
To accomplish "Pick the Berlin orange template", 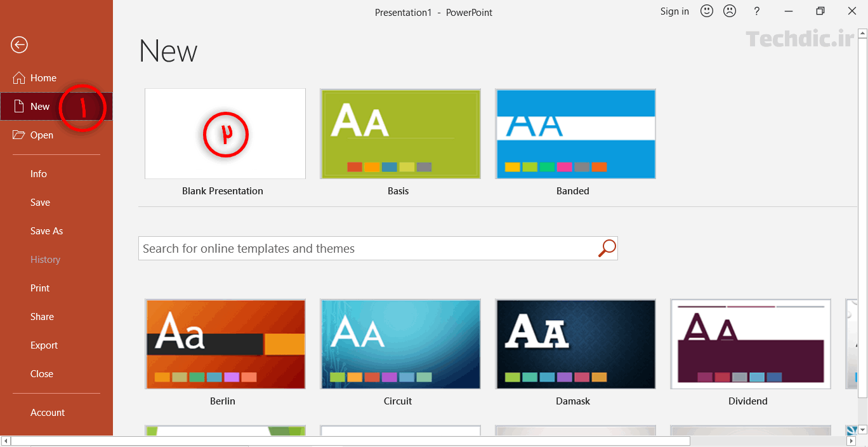I will tap(225, 344).
